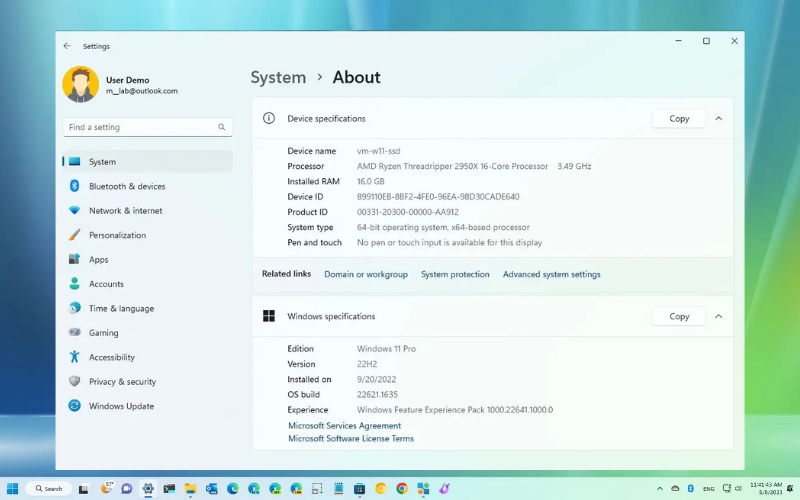
Task: Open File Explorer from the taskbar
Action: [190, 488]
